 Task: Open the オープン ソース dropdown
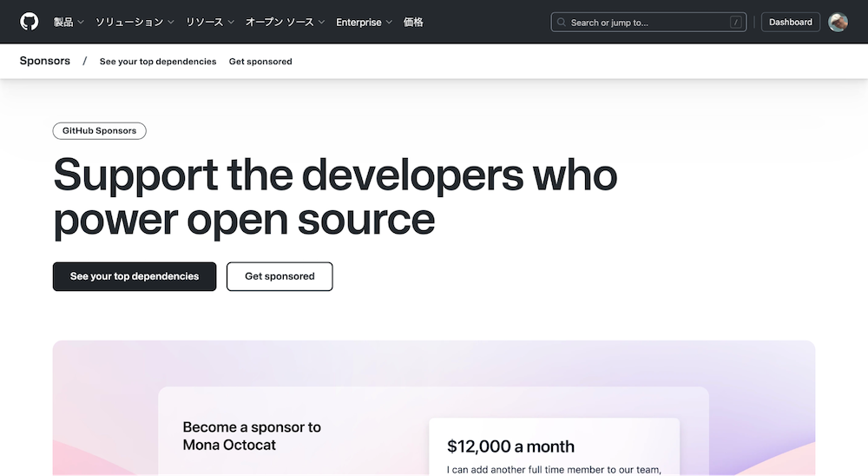pyautogui.click(x=285, y=23)
